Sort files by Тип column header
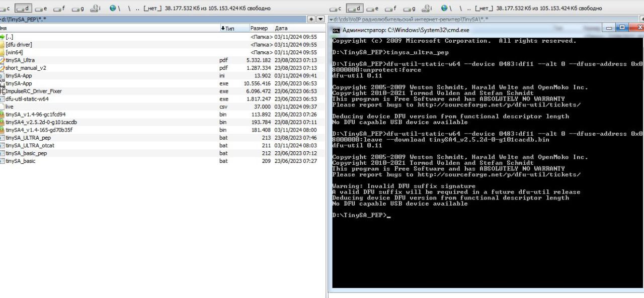This screenshot has width=644, height=298. (229, 28)
